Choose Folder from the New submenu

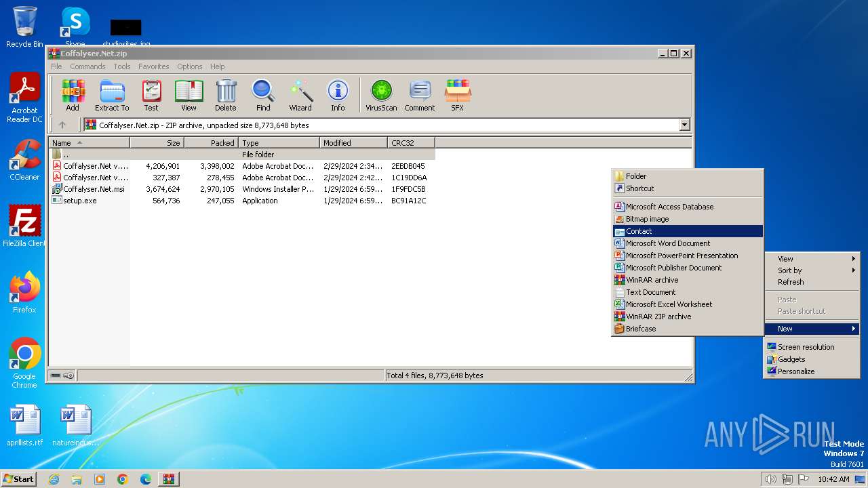pos(688,176)
